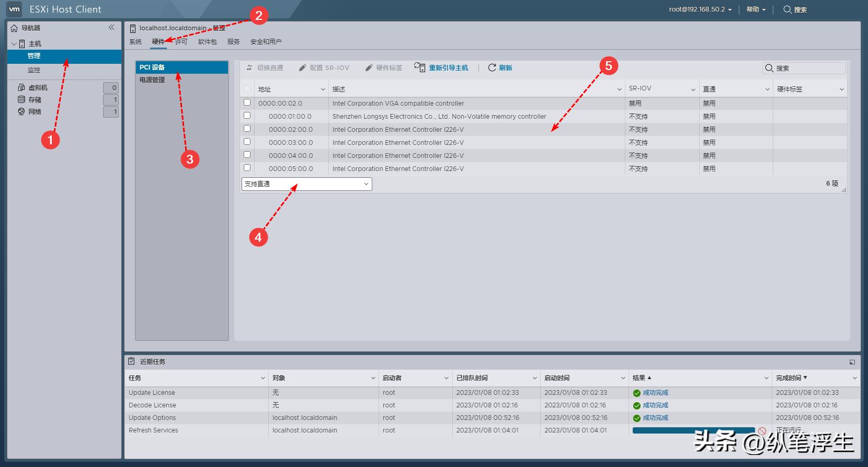Check the box for device 0000:00:02.0
The width and height of the screenshot is (868, 467).
point(247,102)
